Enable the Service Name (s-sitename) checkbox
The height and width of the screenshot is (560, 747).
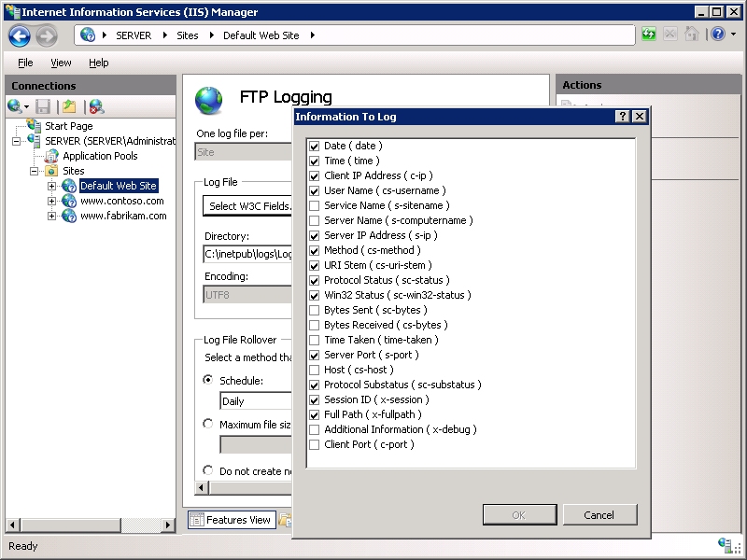click(x=315, y=205)
